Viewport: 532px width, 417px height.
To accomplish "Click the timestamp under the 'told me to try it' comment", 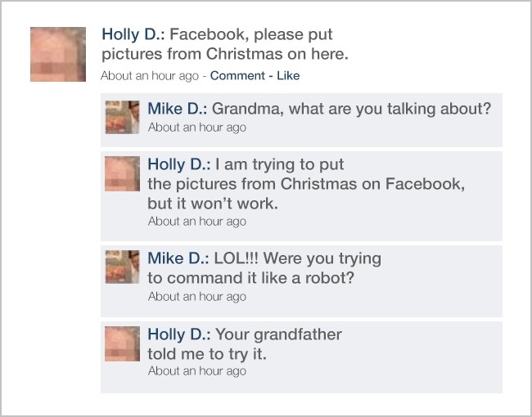I will click(196, 371).
